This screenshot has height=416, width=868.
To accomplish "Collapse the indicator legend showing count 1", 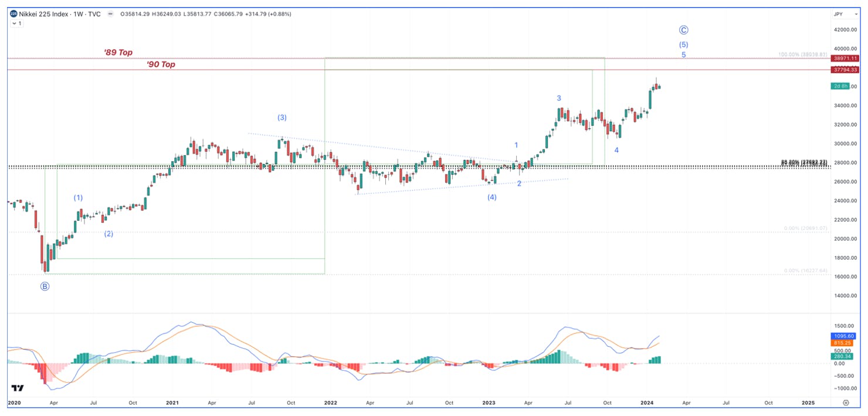I will [x=17, y=23].
